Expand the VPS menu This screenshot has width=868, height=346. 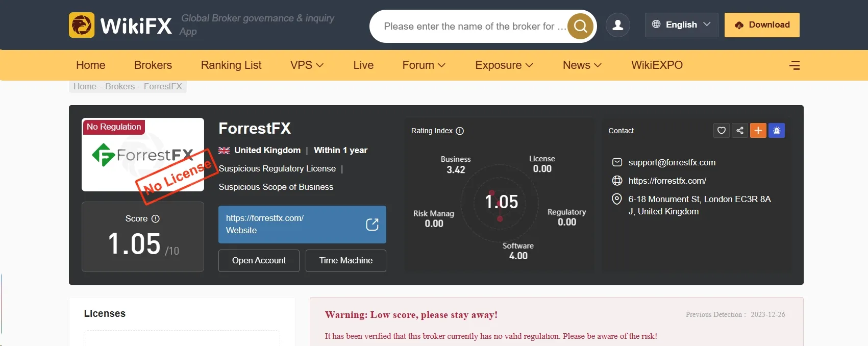307,65
